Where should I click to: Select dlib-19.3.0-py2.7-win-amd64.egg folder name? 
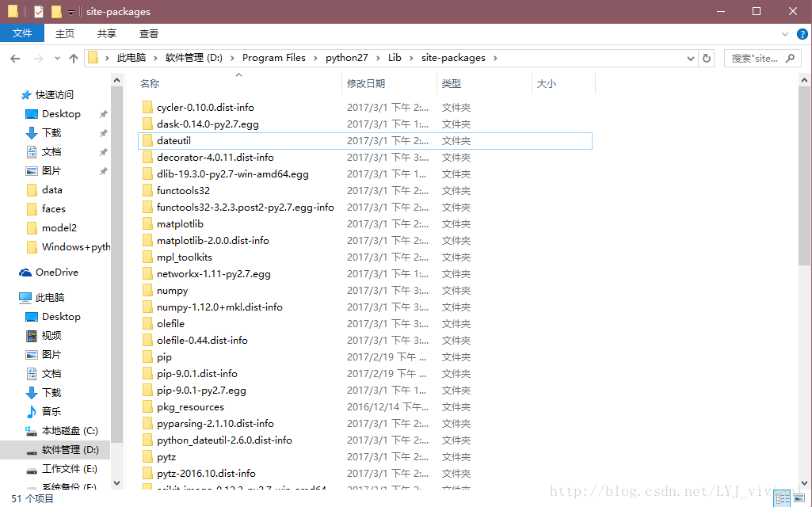[x=233, y=174]
